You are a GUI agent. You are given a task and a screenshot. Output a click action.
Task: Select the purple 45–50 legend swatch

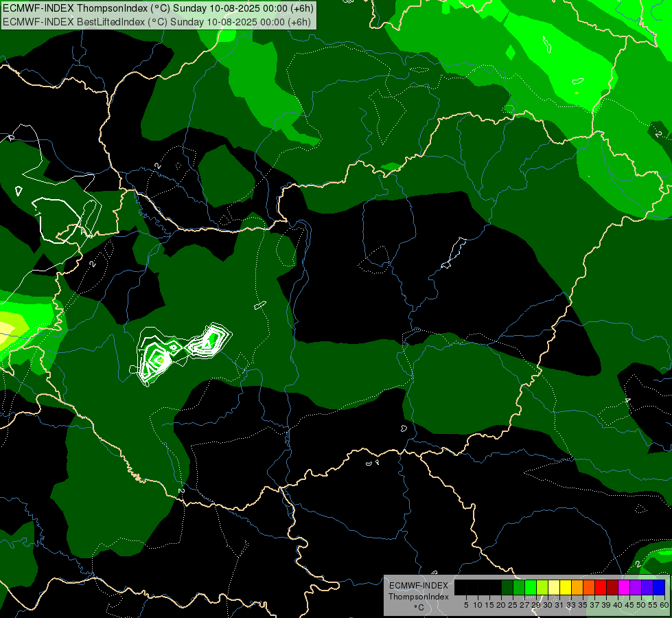(636, 587)
